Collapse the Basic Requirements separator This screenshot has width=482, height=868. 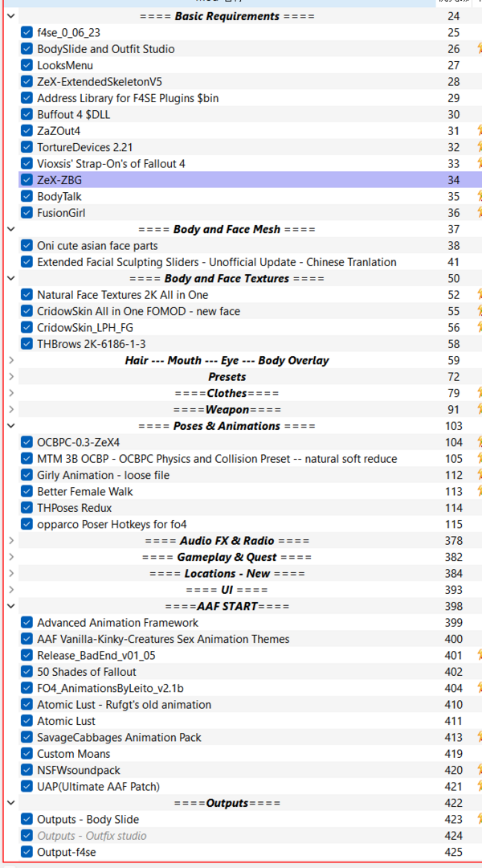tap(10, 16)
